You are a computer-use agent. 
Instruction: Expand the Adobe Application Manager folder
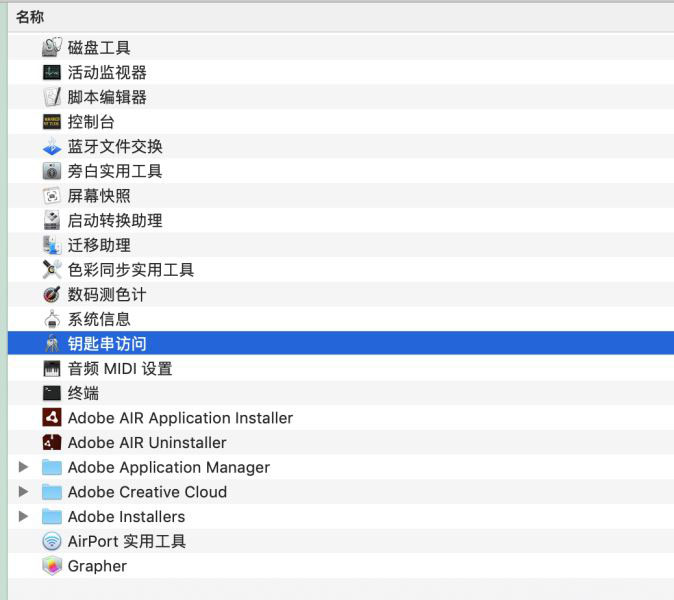click(24, 467)
